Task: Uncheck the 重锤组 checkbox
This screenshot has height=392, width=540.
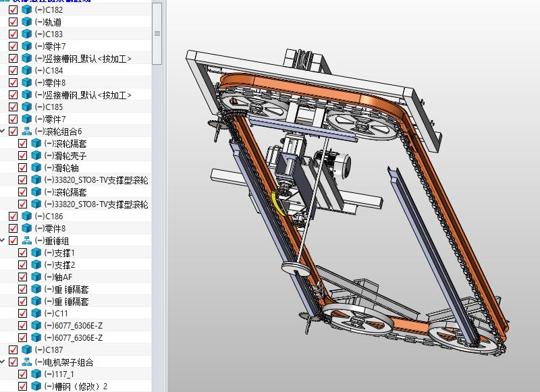Action: click(x=13, y=241)
